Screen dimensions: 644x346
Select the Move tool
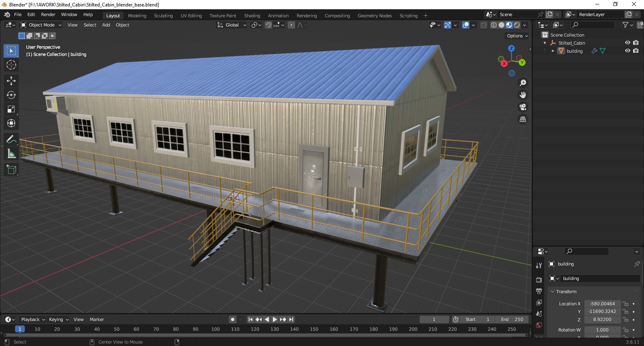pos(11,81)
